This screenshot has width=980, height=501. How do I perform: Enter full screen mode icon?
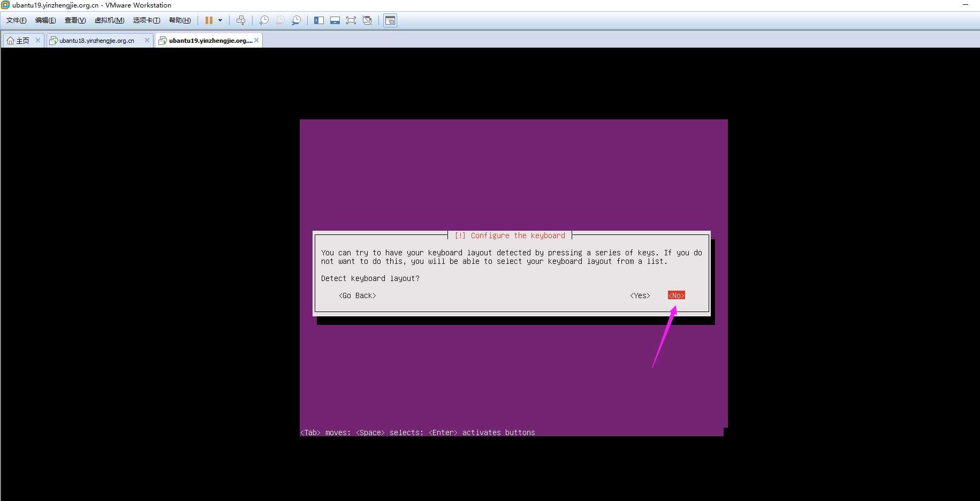(x=351, y=20)
